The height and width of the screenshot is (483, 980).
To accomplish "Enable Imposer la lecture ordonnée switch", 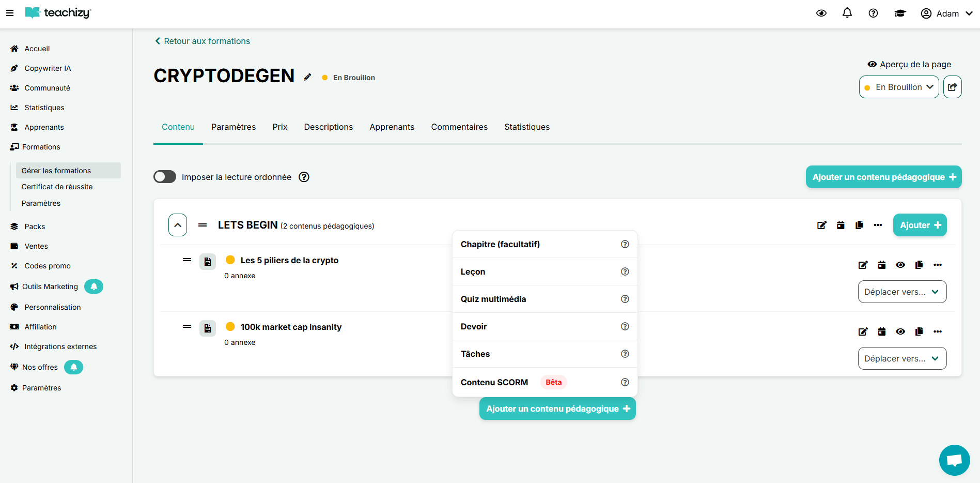I will click(165, 177).
